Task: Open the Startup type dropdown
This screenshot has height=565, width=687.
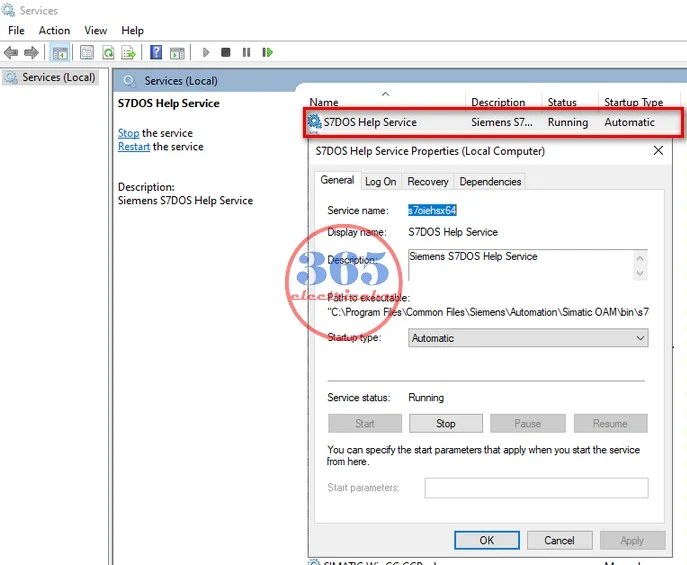Action: pos(528,338)
